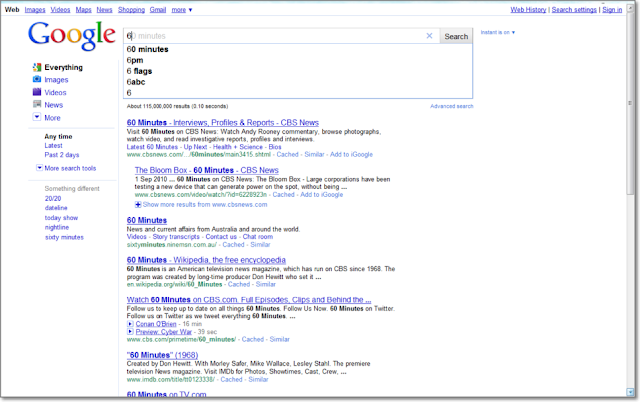Image resolution: width=640 pixels, height=402 pixels.
Task: Play the Conan O'Brien video icon
Action: [x=130, y=324]
